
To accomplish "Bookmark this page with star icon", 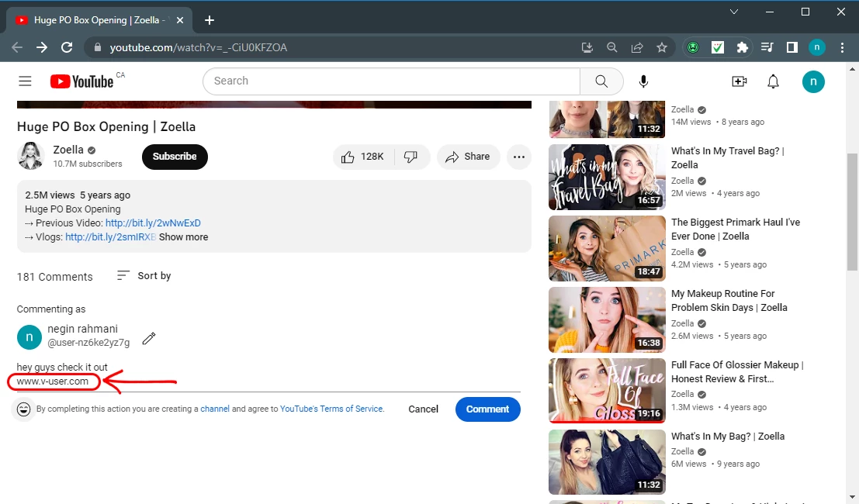I will click(x=662, y=47).
